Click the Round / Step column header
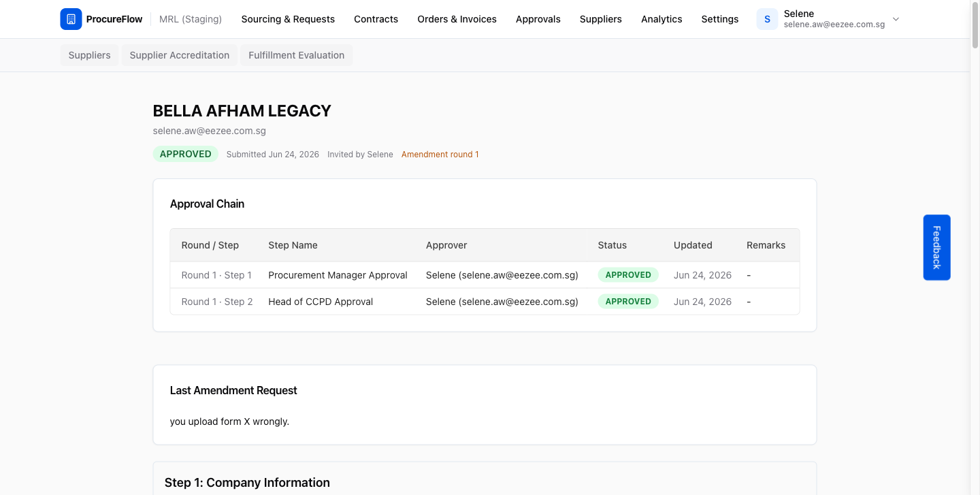Viewport: 980px width, 495px height. 210,245
